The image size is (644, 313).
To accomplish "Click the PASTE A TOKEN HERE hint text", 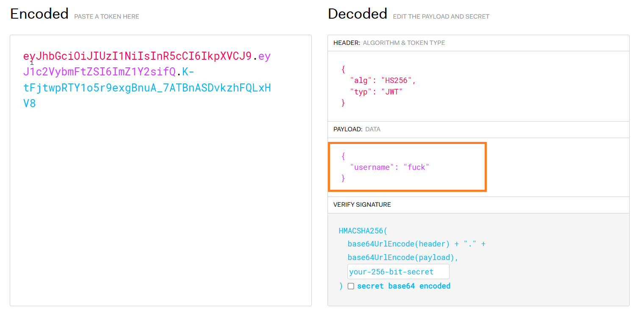I will point(107,17).
